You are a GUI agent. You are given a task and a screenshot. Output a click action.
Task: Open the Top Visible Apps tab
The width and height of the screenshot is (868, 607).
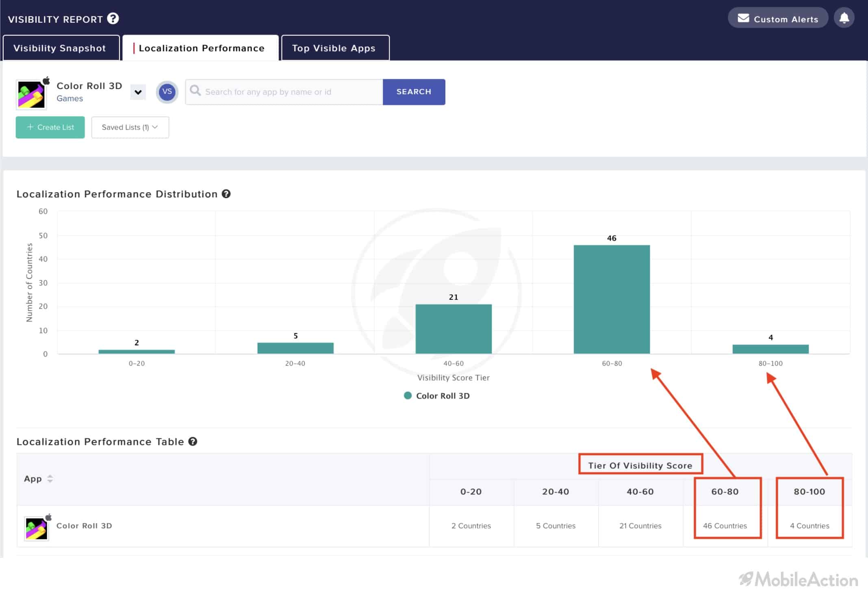[335, 48]
